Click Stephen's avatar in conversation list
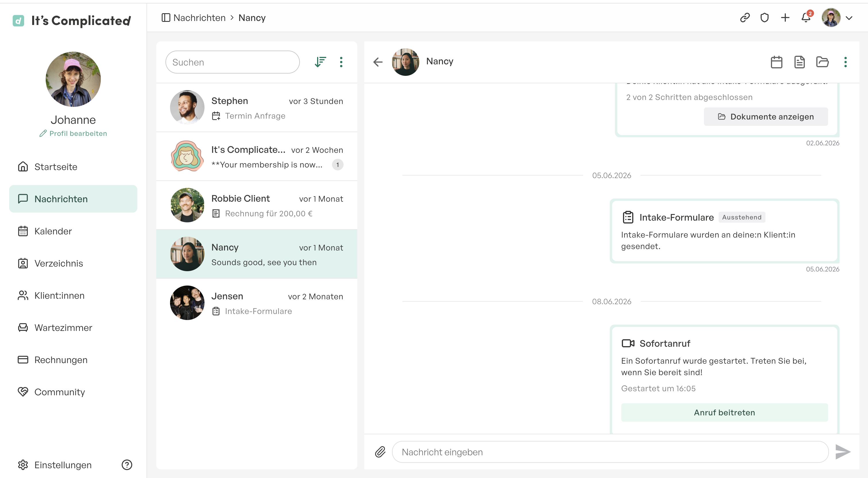This screenshot has width=868, height=478. pyautogui.click(x=187, y=107)
